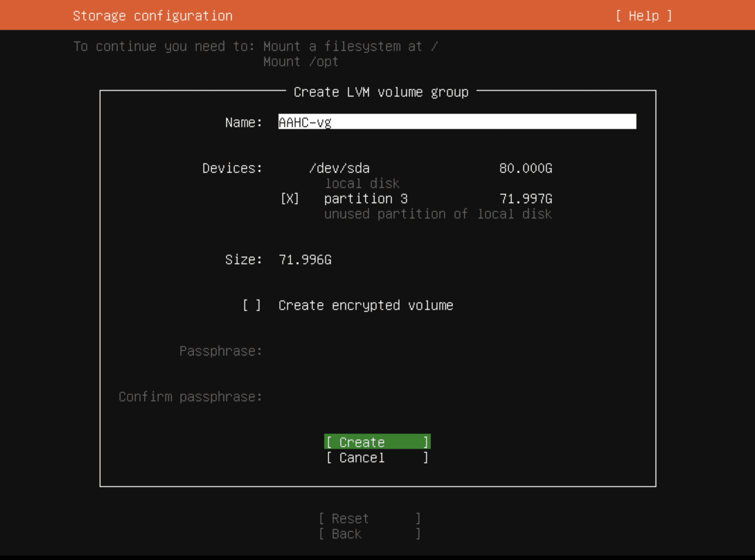Click the 80.000G disk size value
755x560 pixels.
(525, 168)
